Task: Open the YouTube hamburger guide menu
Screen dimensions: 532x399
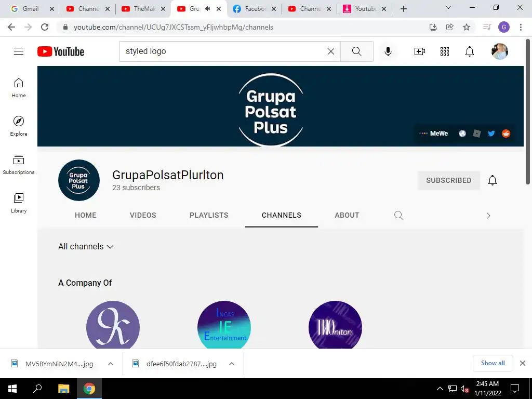Action: (x=19, y=51)
